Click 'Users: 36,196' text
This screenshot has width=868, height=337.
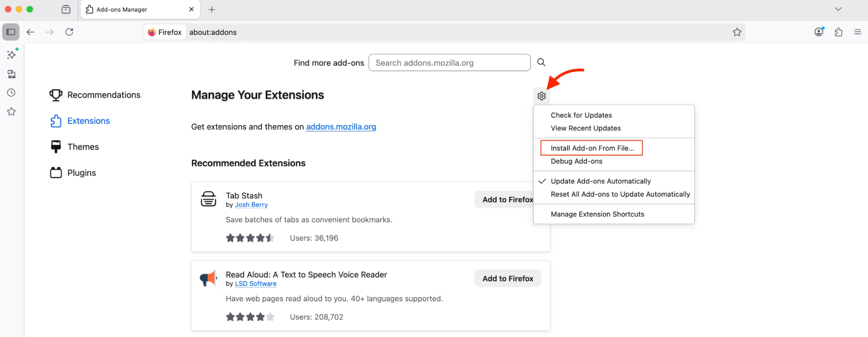pyautogui.click(x=314, y=238)
